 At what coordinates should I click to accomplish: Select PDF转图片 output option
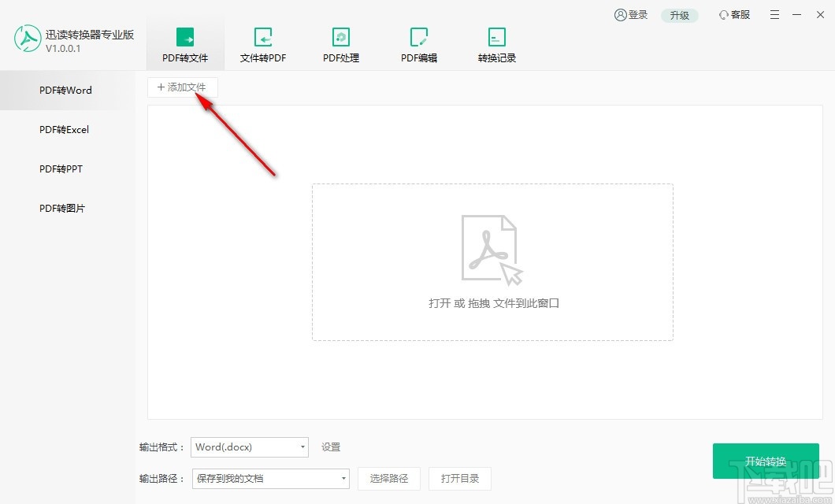click(61, 208)
